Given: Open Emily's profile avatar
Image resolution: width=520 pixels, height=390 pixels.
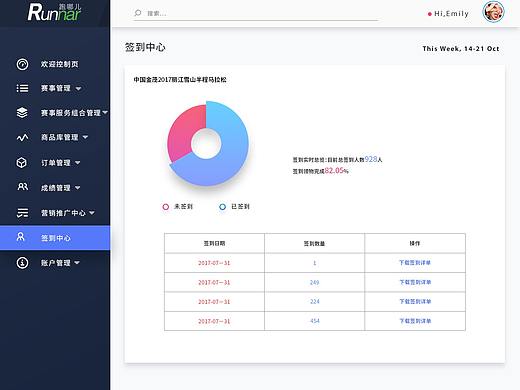Looking at the screenshot, I should point(493,12).
